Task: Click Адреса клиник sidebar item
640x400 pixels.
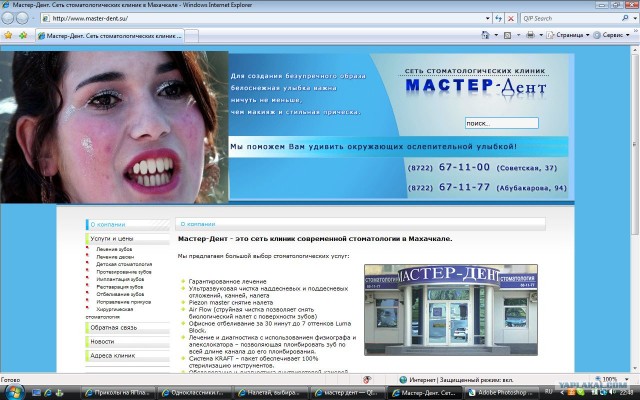Action: [128, 356]
